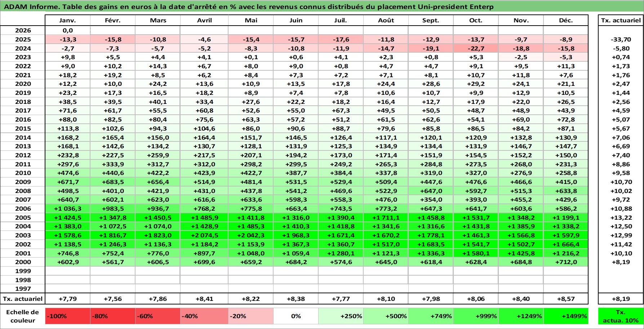The width and height of the screenshot is (644, 329).
Task: Click the 'Janv.' column header
Action: tap(68, 20)
